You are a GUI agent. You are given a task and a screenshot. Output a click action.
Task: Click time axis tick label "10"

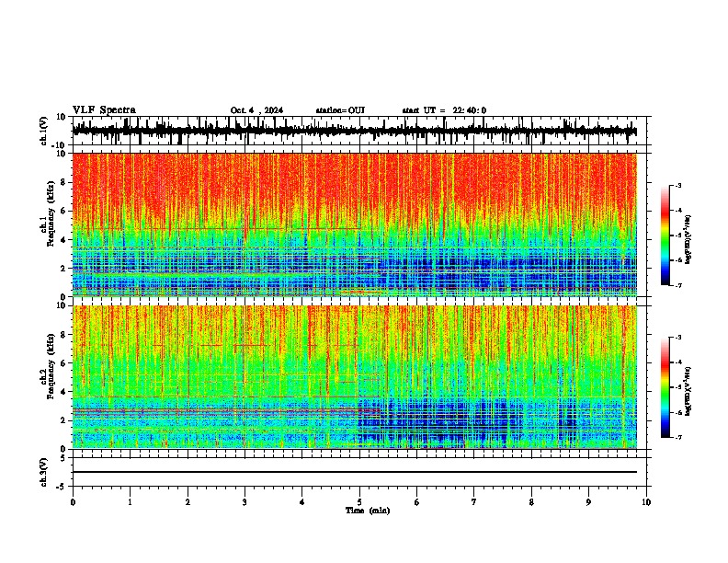646,502
